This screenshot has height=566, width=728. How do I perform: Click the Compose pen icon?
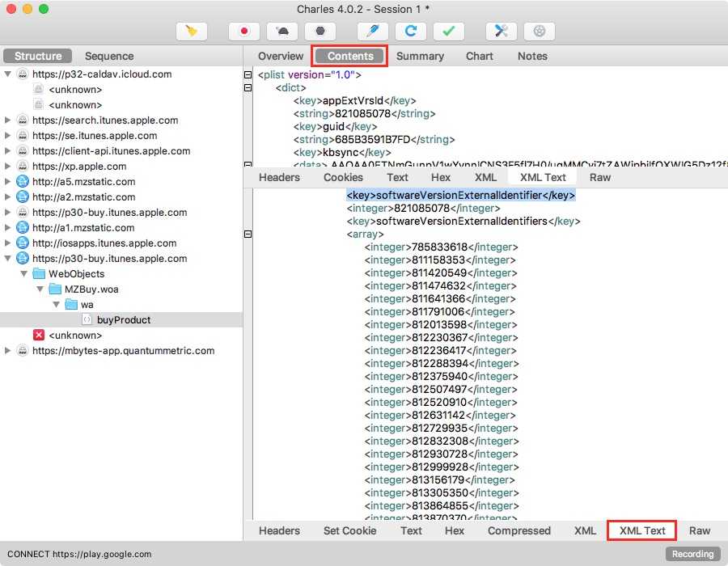(x=372, y=32)
